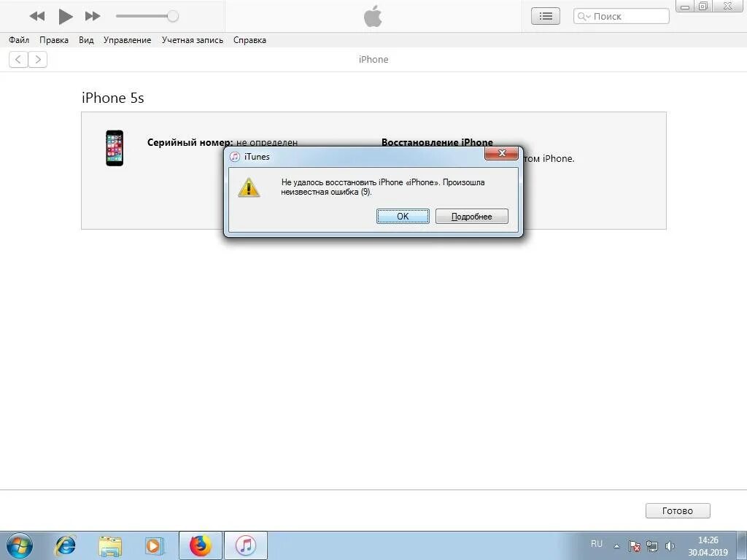Confirm the error dialog with OK
Image resolution: width=747 pixels, height=560 pixels.
tap(403, 216)
